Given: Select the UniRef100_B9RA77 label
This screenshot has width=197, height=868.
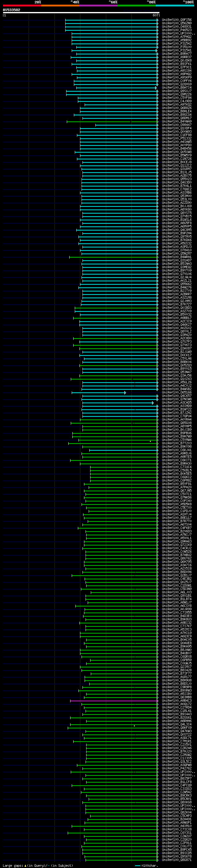Looking at the screenshot, I should tap(177, 54).
